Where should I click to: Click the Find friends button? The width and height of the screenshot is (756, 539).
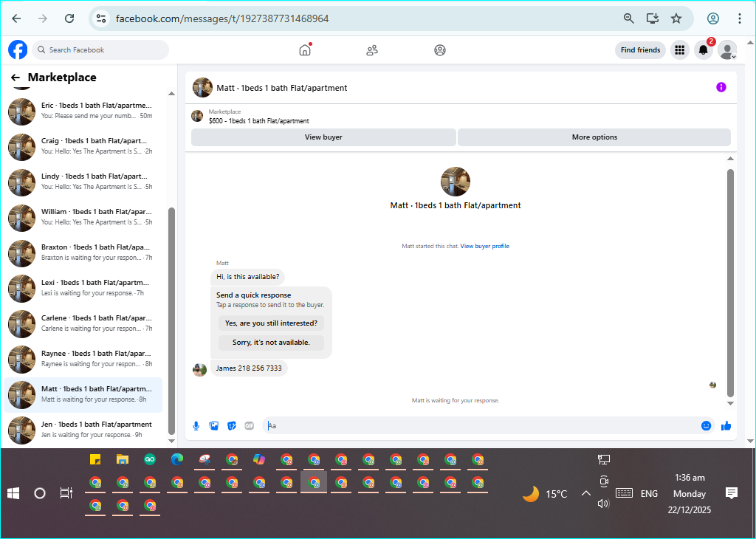640,50
